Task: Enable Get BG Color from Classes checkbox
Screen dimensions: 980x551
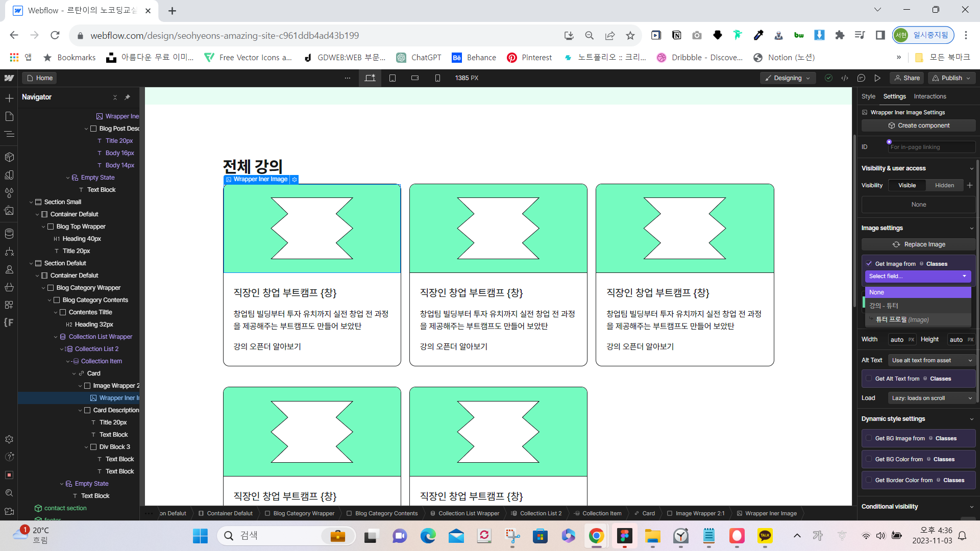Action: 869,459
